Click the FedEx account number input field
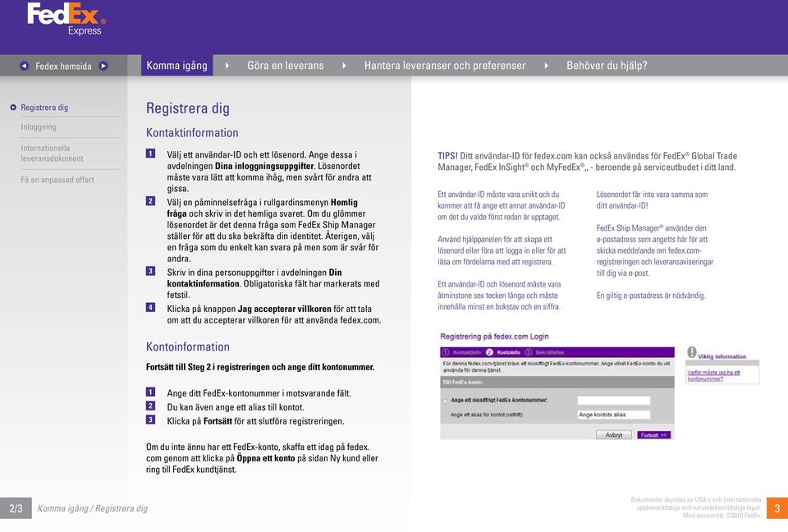Viewport: 788px width, 532px height. 614,401
